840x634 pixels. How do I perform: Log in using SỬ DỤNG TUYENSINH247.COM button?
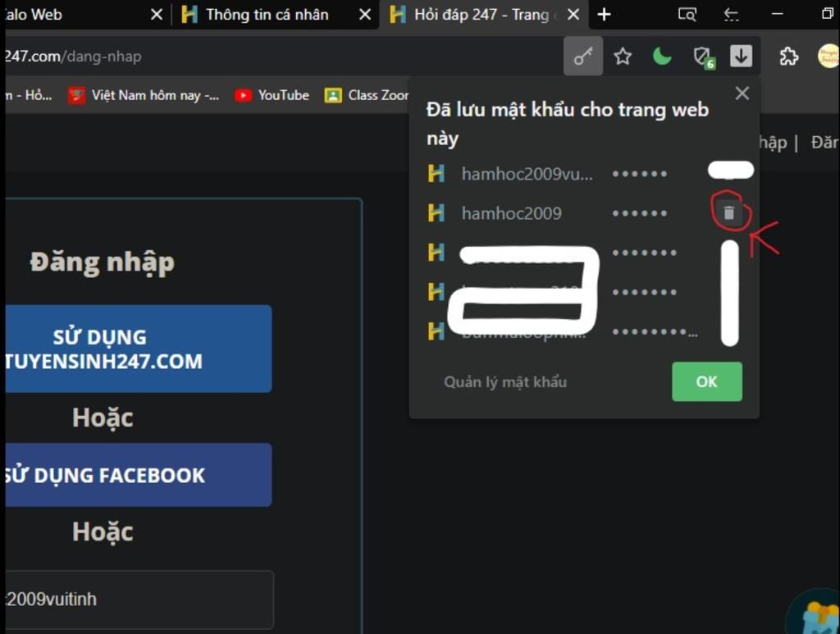(138, 349)
